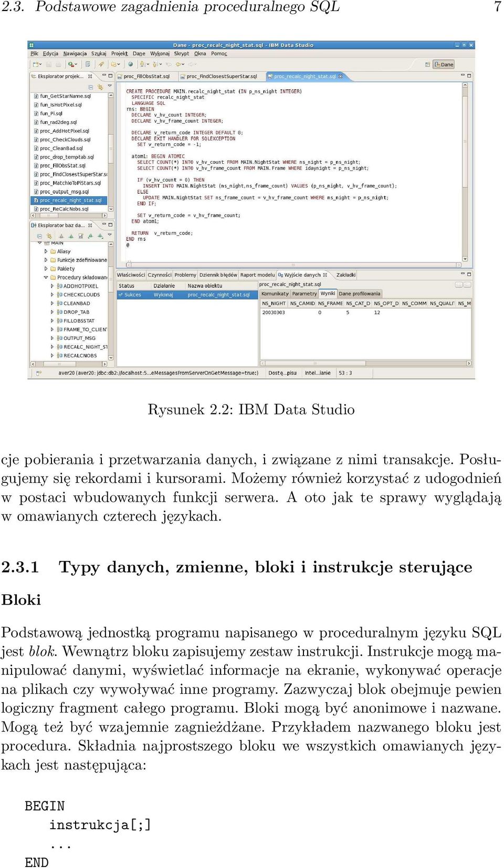Screen dimensions: 504x868
Task: Expand the Funkcje zdefiniowane folder
Action: tap(46, 260)
